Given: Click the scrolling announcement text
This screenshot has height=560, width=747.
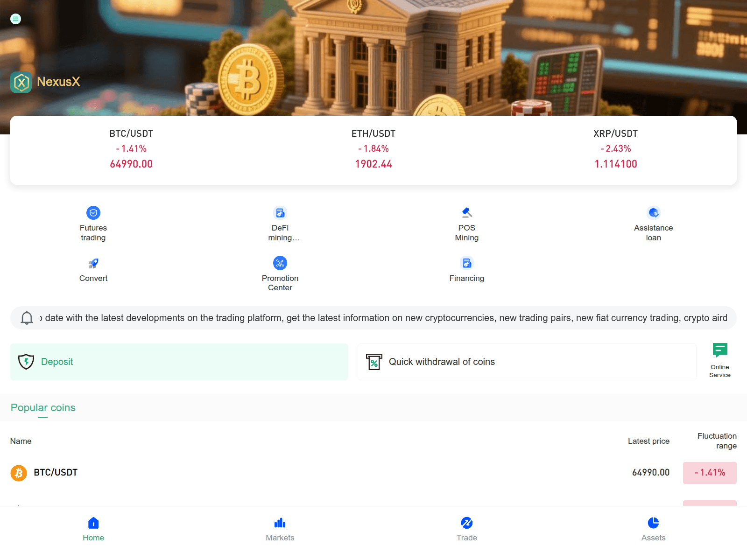Looking at the screenshot, I should [x=384, y=318].
